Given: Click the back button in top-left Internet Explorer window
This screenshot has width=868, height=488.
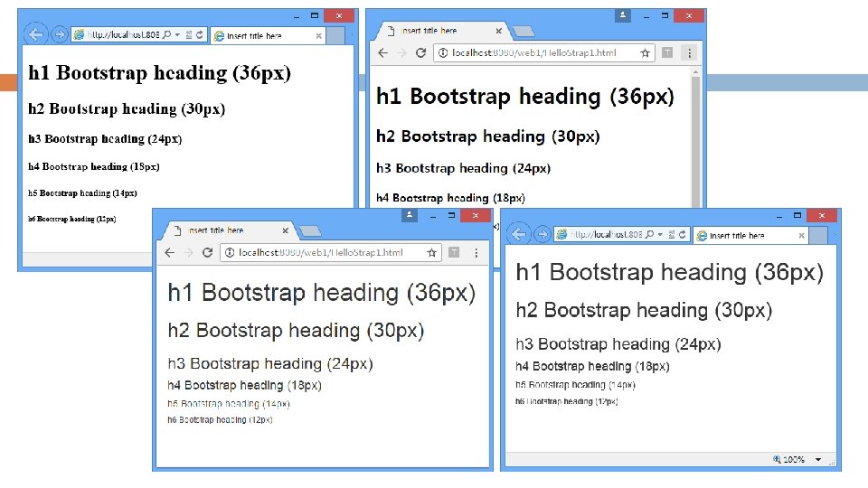Looking at the screenshot, I should click(x=35, y=34).
